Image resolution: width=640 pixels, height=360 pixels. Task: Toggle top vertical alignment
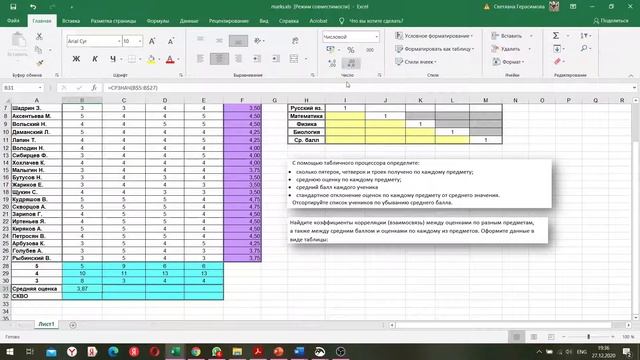(x=200, y=40)
